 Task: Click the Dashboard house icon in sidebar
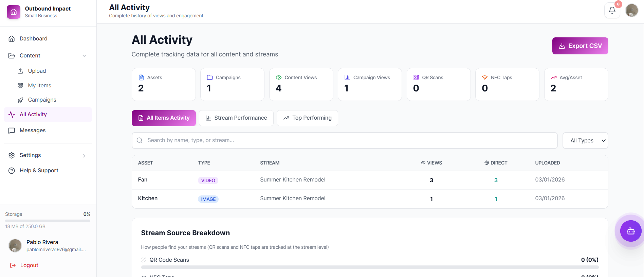click(12, 39)
